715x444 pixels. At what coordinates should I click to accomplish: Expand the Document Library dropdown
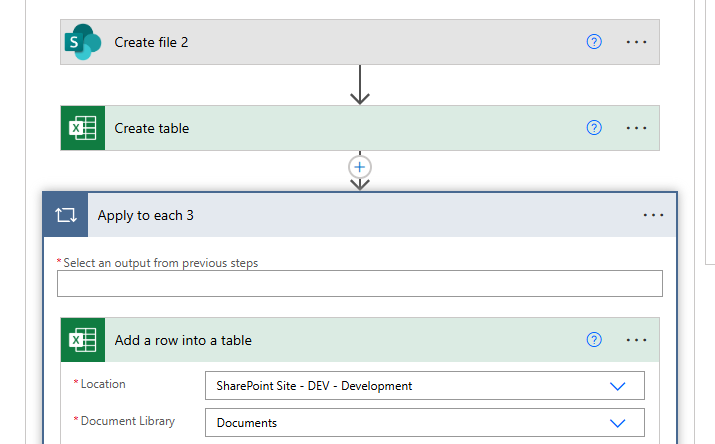pyautogui.click(x=617, y=423)
